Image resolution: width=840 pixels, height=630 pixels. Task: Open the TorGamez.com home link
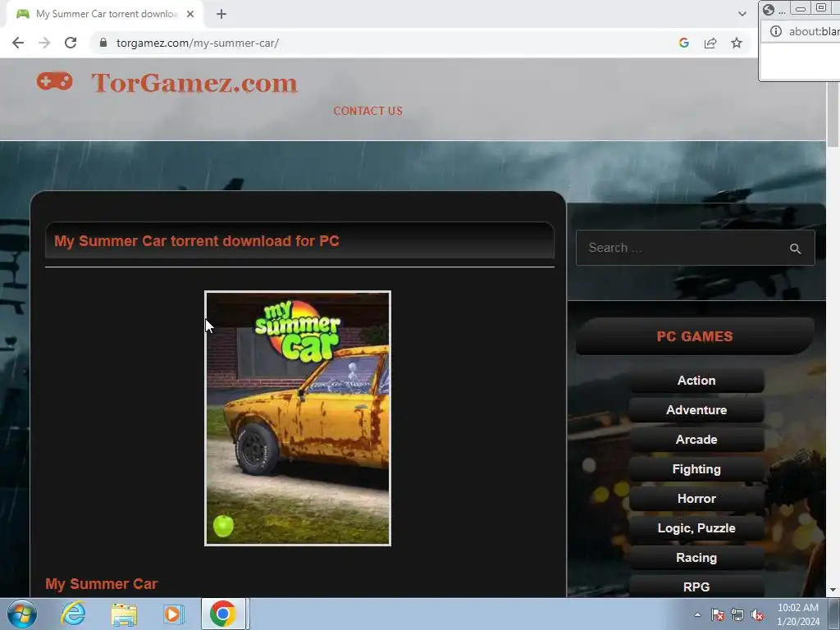194,83
